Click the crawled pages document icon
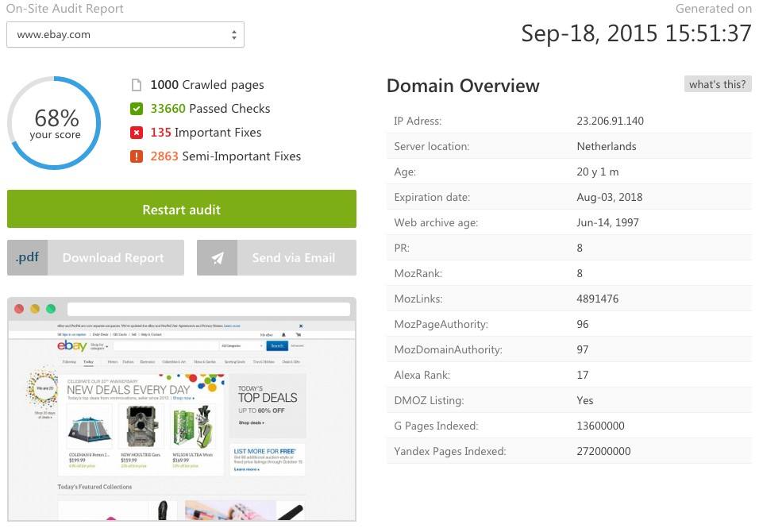 (136, 85)
